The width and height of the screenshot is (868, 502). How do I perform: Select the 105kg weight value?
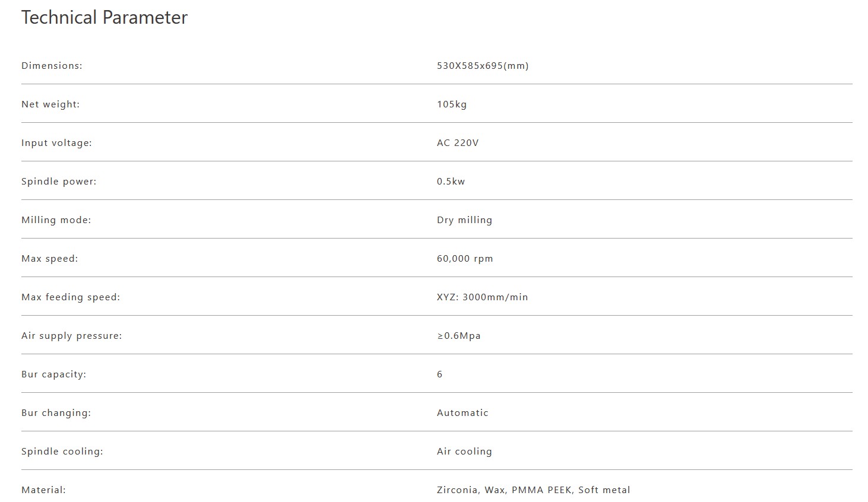tap(452, 104)
